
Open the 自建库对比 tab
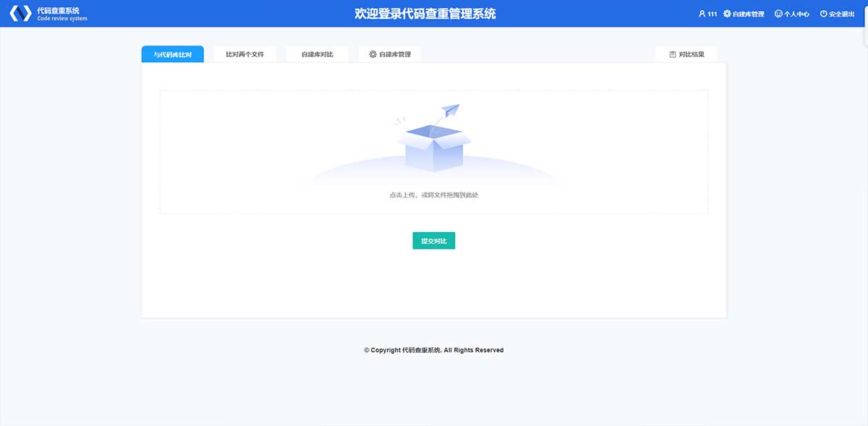click(x=317, y=54)
